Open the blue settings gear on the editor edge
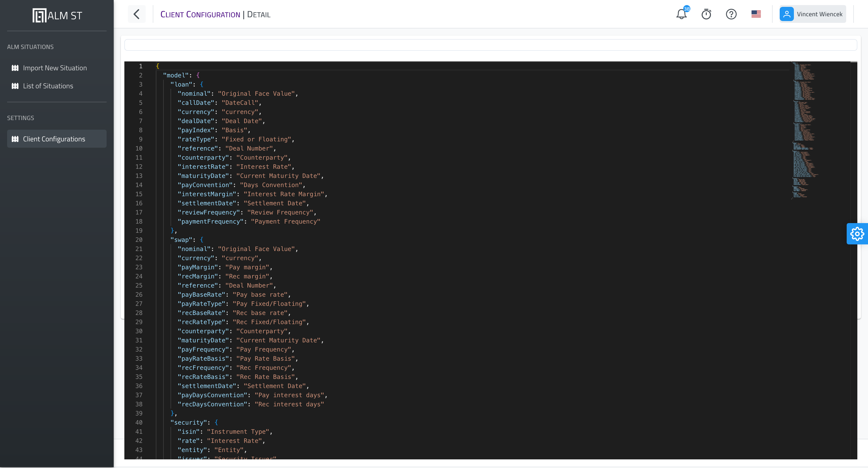 (x=857, y=233)
